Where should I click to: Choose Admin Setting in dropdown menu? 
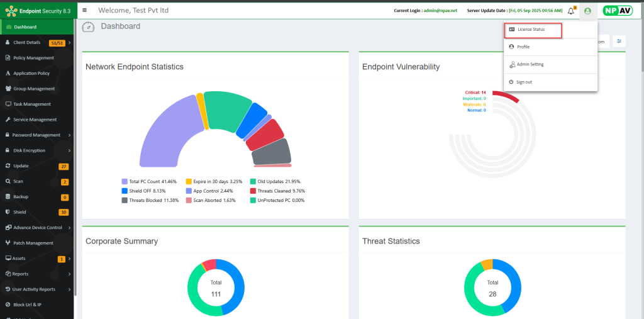click(x=530, y=64)
